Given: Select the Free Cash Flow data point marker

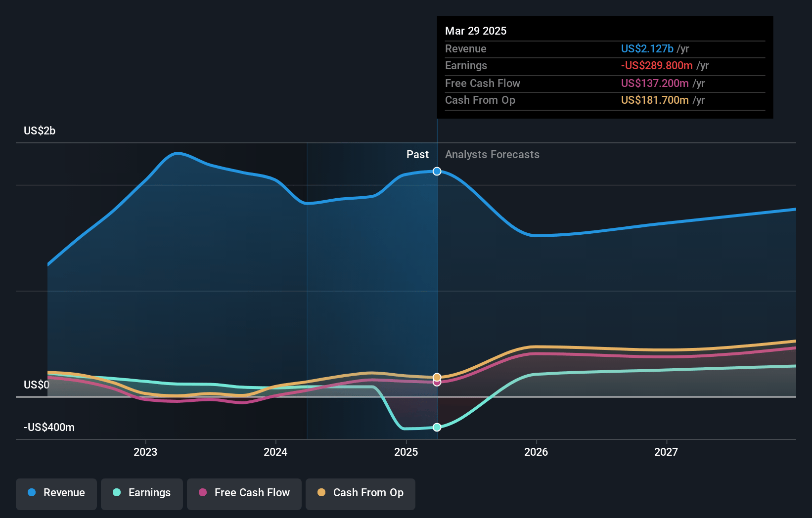Looking at the screenshot, I should tap(437, 383).
